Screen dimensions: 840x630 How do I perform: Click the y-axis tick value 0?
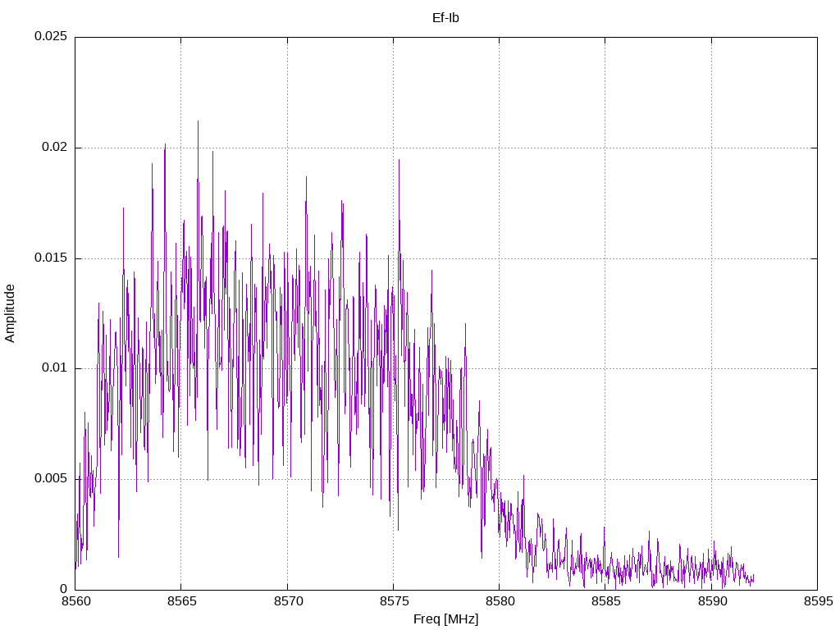(64, 589)
